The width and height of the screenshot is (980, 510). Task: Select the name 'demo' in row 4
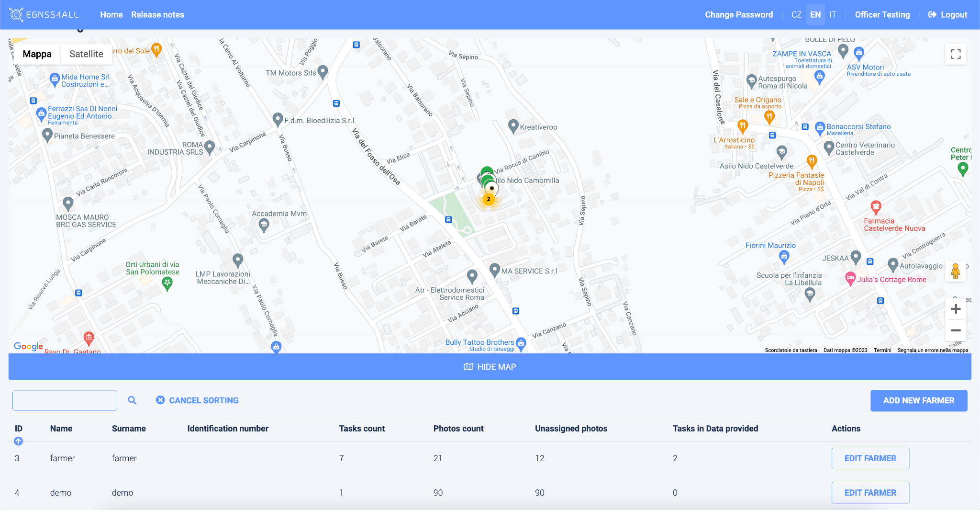[x=61, y=493]
